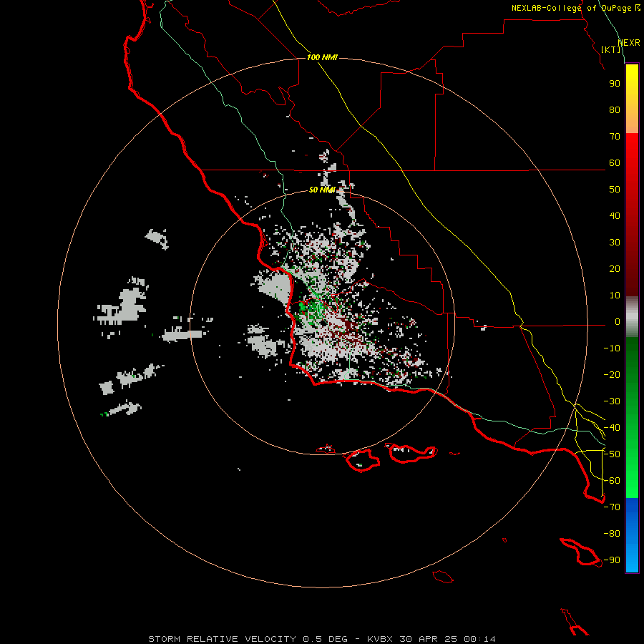Screen dimensions: 644x644
Task: Click the '90' label on the velocity scale
Action: [615, 84]
